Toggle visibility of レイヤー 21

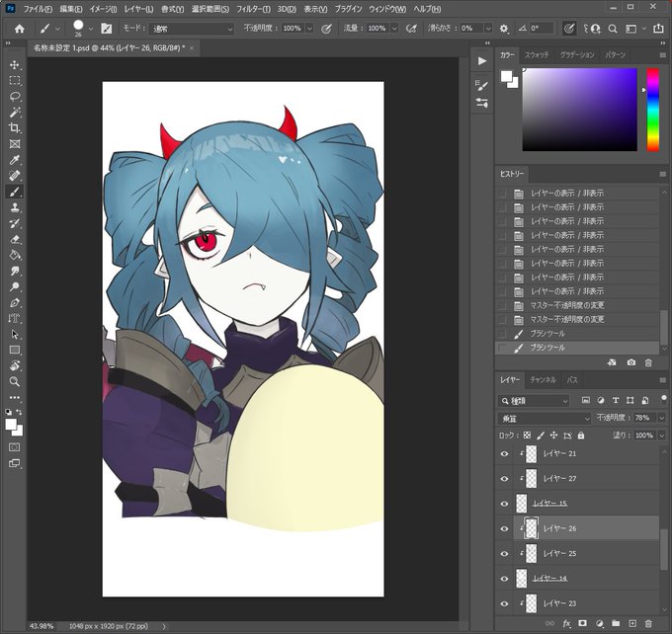[x=504, y=453]
